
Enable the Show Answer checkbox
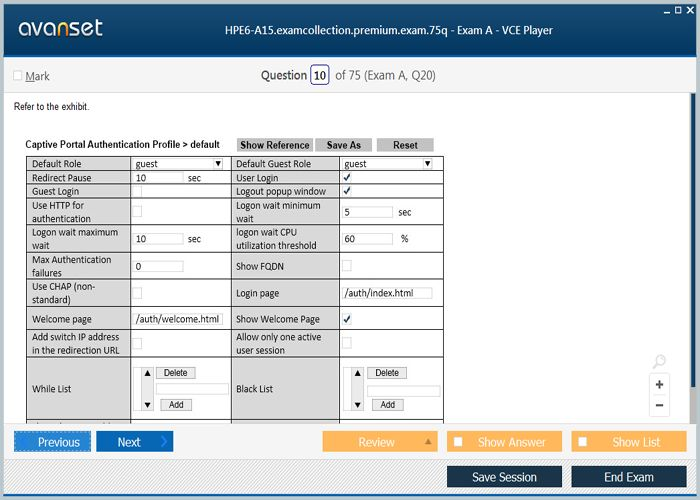point(458,442)
